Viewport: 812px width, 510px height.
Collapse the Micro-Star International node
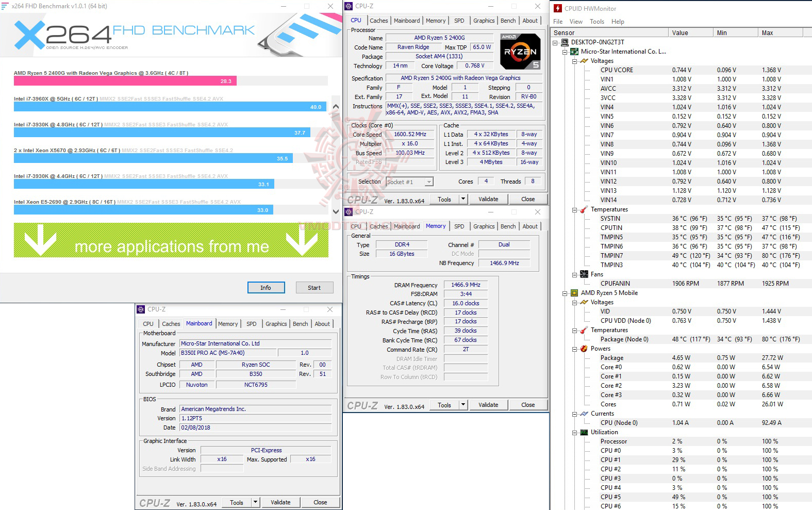565,52
